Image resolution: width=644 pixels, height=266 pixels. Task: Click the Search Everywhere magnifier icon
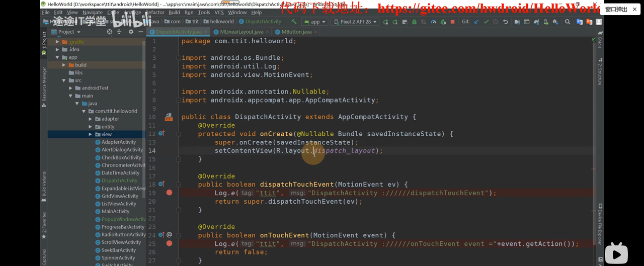click(568, 22)
